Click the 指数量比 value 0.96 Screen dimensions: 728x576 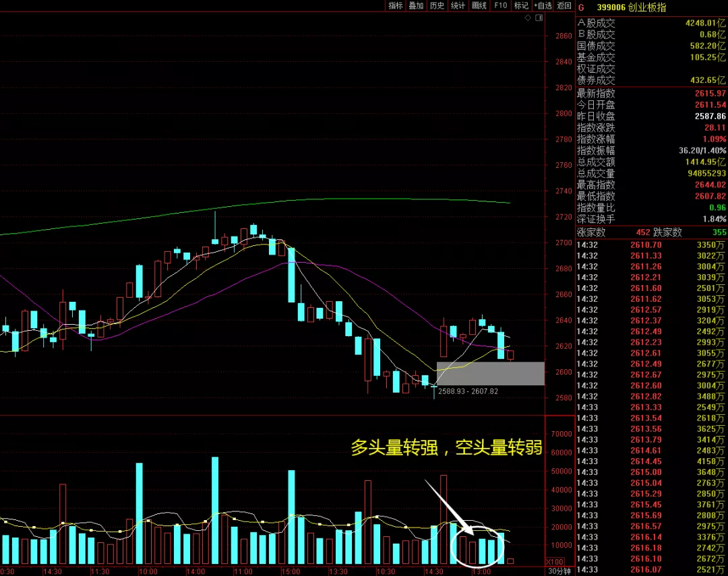click(718, 207)
